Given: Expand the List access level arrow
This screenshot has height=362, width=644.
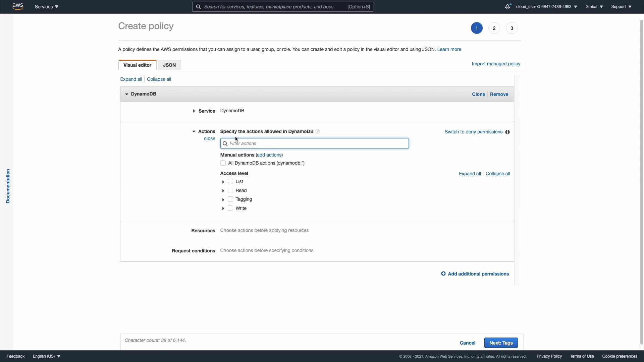Looking at the screenshot, I should 223,182.
